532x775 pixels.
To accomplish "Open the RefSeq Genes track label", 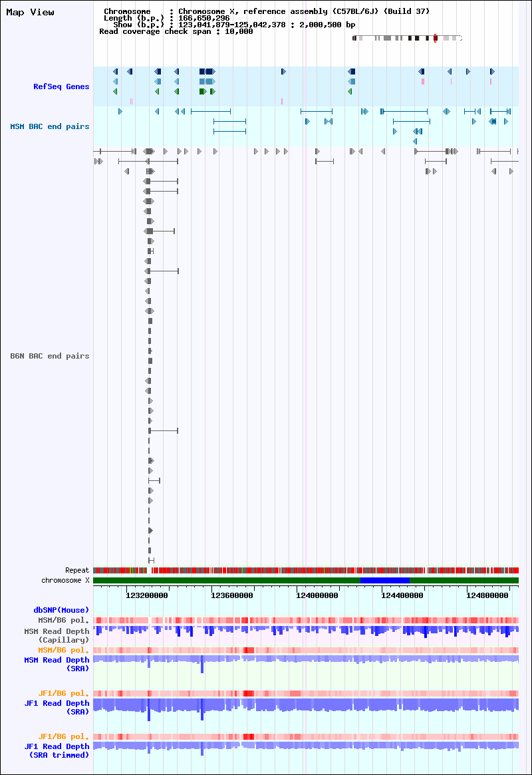I will (x=61, y=86).
